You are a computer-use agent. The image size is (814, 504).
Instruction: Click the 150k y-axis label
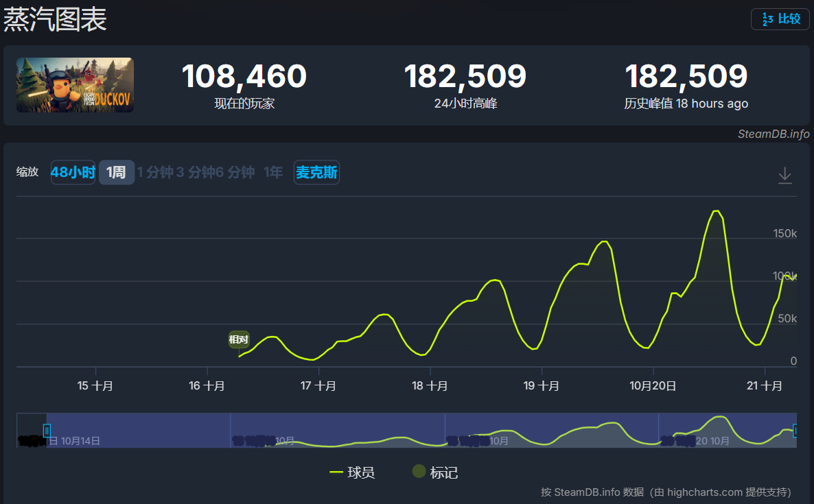[x=785, y=233]
